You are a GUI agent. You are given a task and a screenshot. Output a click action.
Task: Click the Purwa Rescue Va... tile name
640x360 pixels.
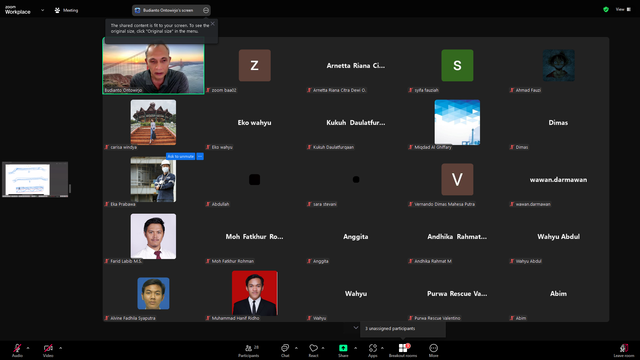(457, 293)
